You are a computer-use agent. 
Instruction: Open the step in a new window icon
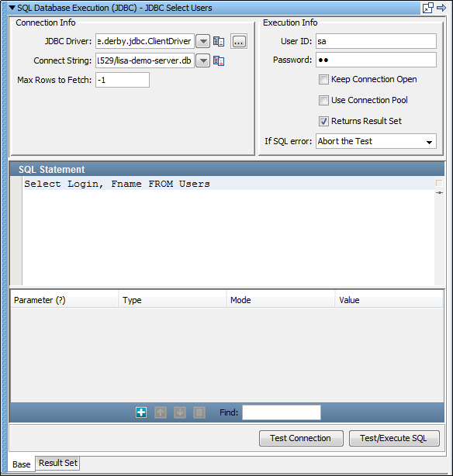pos(427,8)
